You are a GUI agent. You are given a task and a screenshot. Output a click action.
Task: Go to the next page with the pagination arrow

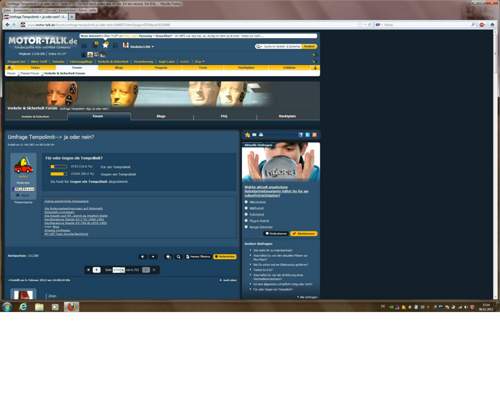pos(154,270)
